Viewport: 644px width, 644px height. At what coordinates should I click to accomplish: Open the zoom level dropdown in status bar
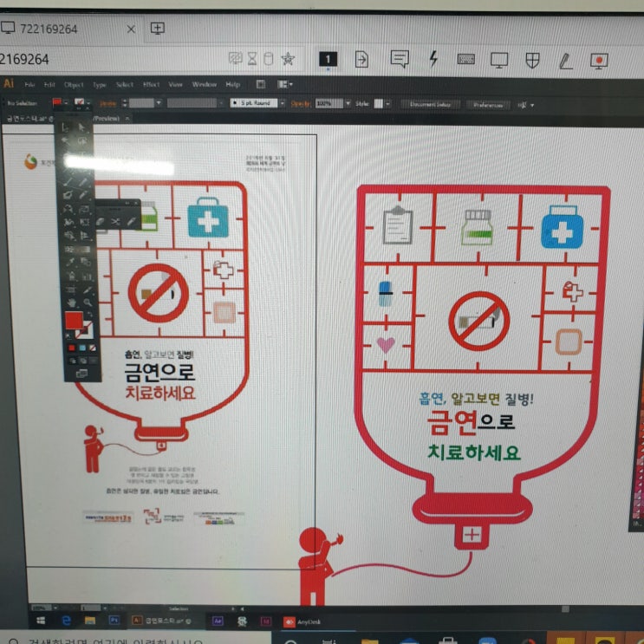(55, 608)
